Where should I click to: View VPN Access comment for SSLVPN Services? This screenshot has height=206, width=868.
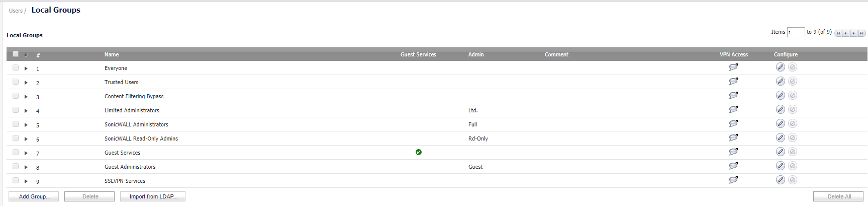733,180
